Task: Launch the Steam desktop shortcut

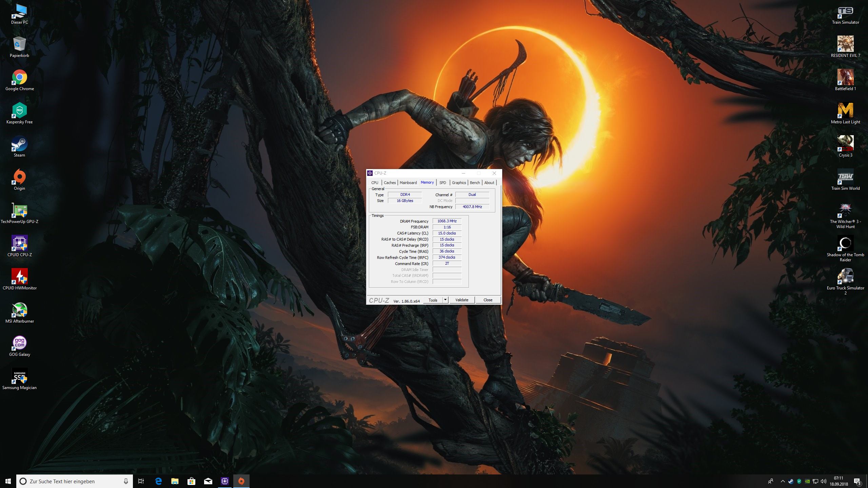Action: (x=19, y=144)
